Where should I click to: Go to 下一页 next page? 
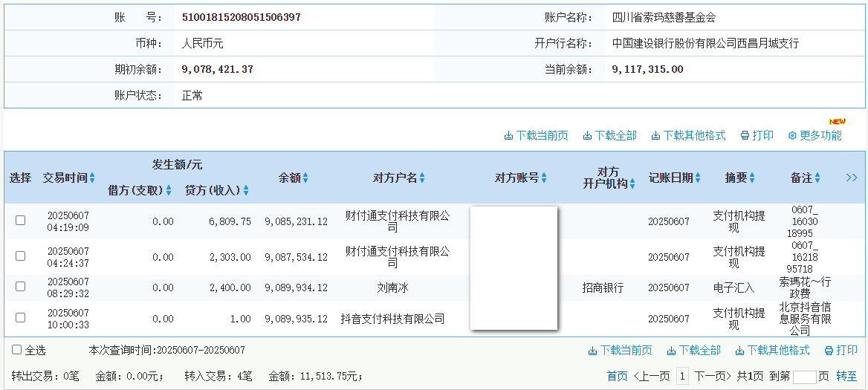click(713, 377)
